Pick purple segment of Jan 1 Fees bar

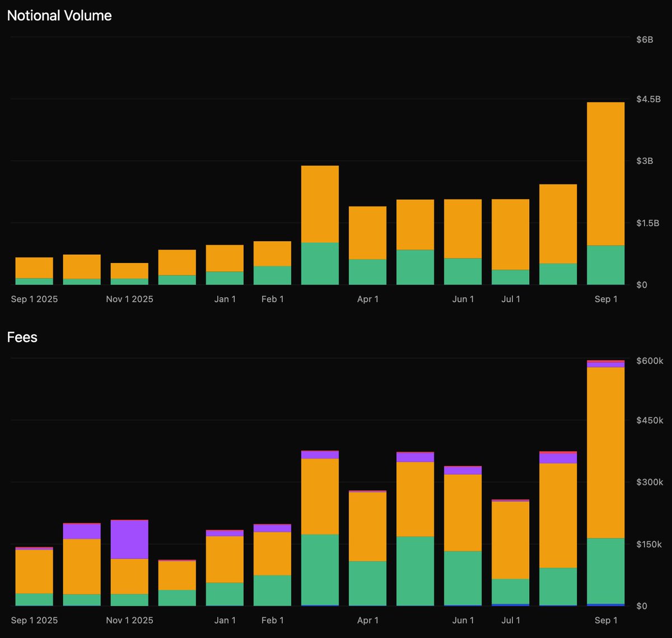(225, 533)
